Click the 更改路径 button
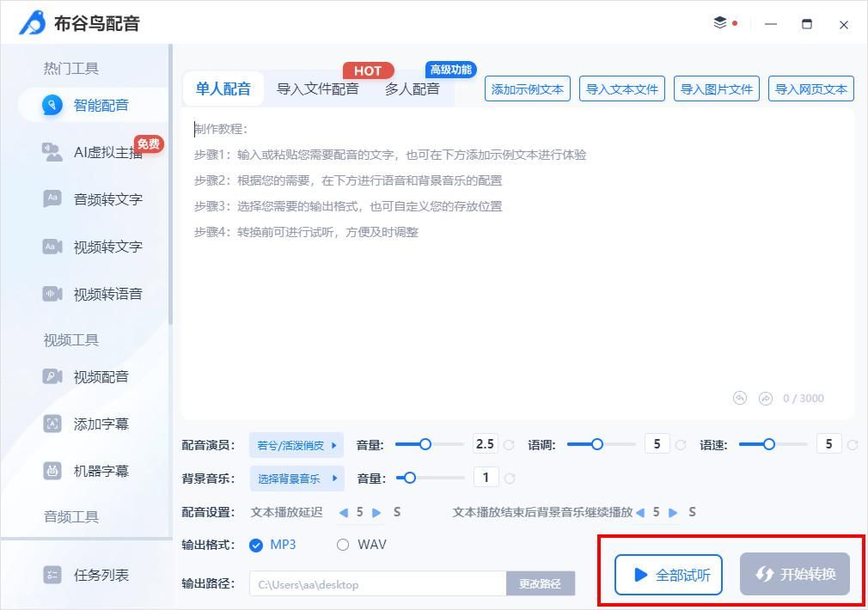The height and width of the screenshot is (610, 868). (541, 583)
